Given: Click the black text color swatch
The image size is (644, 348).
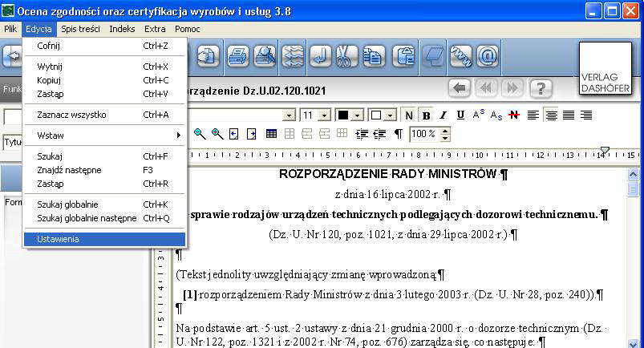Looking at the screenshot, I should tap(343, 115).
